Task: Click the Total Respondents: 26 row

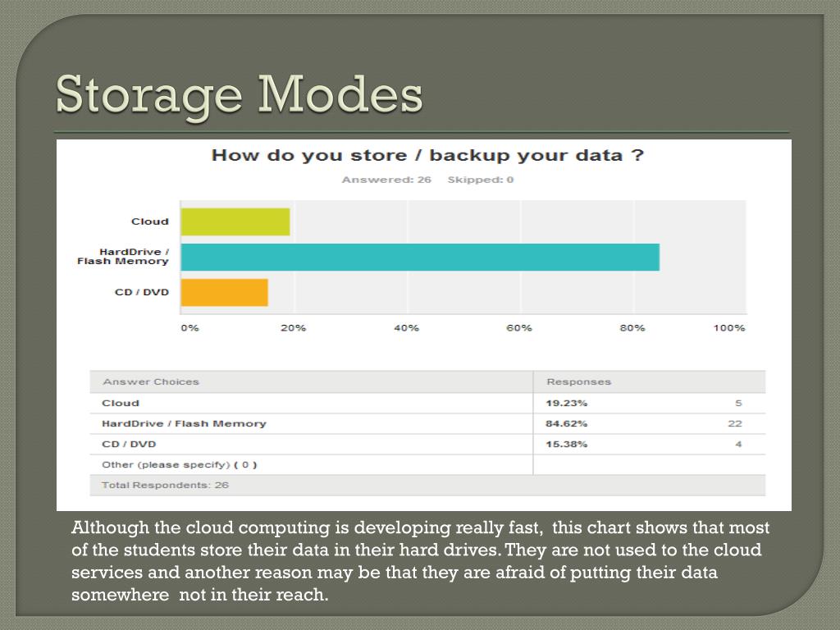Action: coord(427,486)
